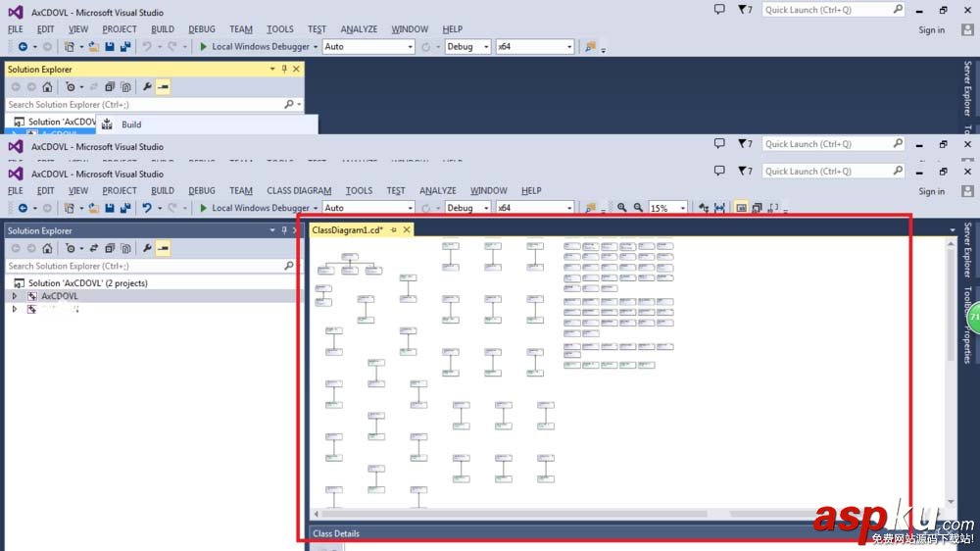Open the 15% zoom level dropdown
The image size is (980, 551).
[x=682, y=208]
